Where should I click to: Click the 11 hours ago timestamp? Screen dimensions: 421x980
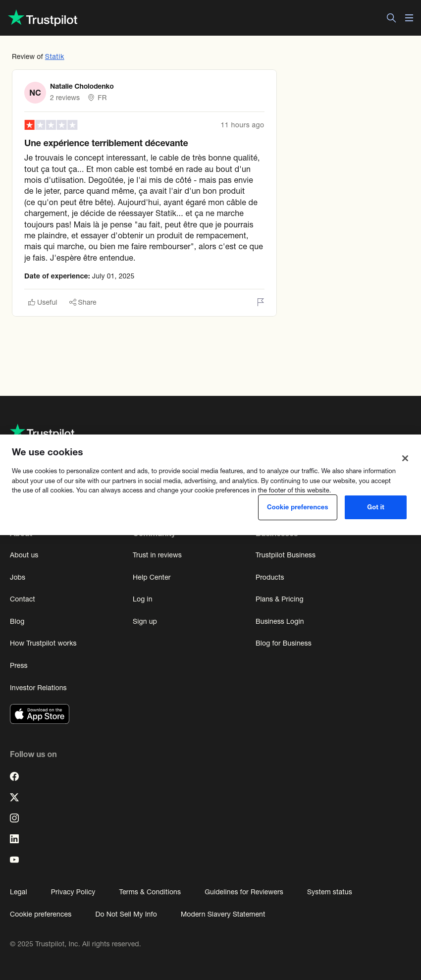click(242, 125)
